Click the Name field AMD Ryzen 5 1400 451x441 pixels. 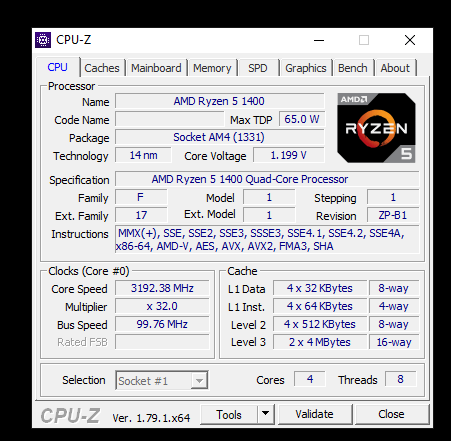(x=219, y=101)
